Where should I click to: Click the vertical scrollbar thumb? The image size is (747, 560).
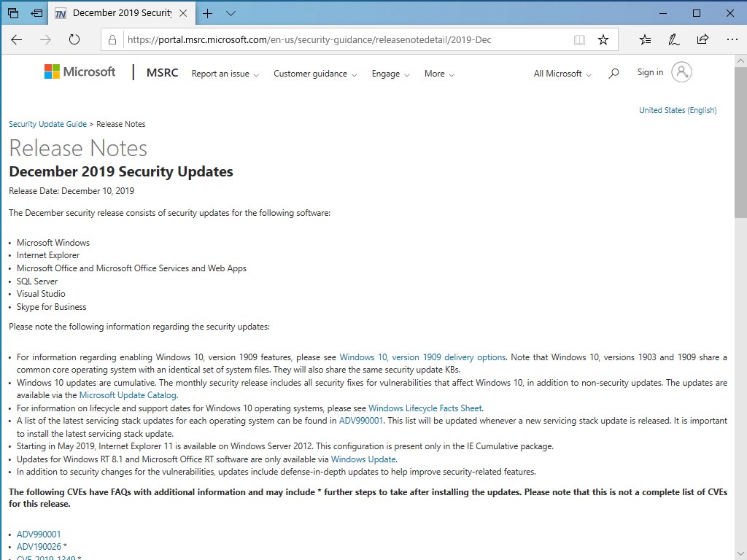(x=741, y=142)
